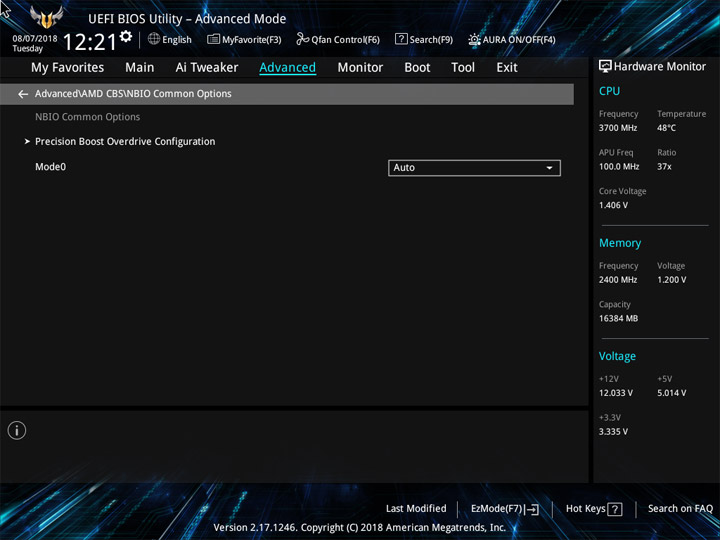Click the Voltage section heading
Image resolution: width=720 pixels, height=540 pixels.
click(617, 356)
